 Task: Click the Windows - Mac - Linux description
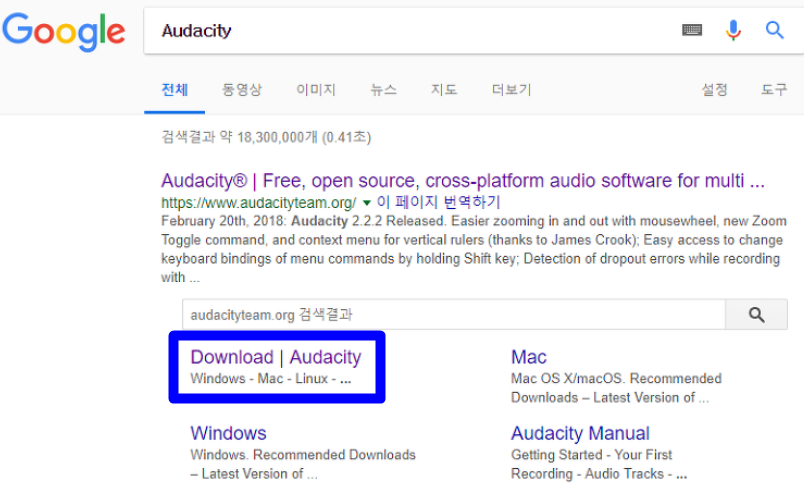tap(271, 379)
